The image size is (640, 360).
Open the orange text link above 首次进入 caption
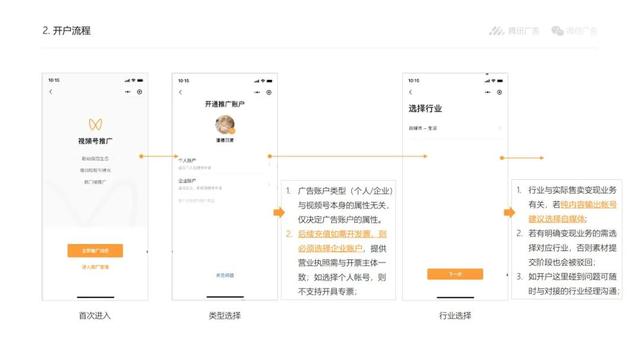pos(95,267)
